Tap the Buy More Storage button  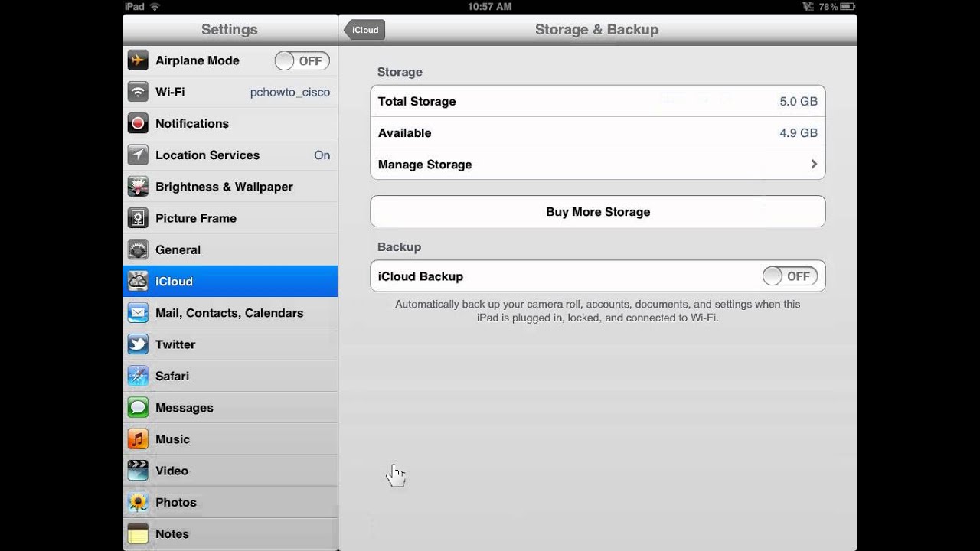point(598,211)
